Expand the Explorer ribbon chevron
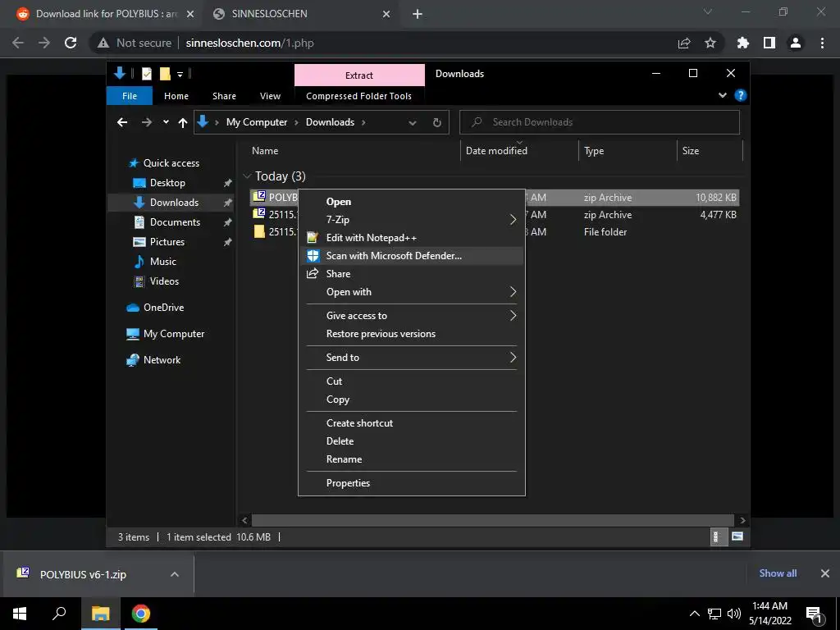This screenshot has width=840, height=630. click(723, 95)
